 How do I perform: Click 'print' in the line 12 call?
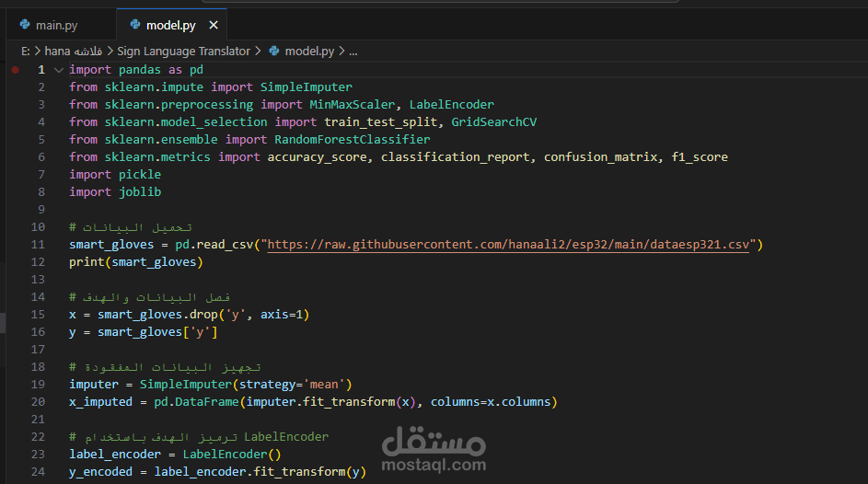[x=87, y=262]
